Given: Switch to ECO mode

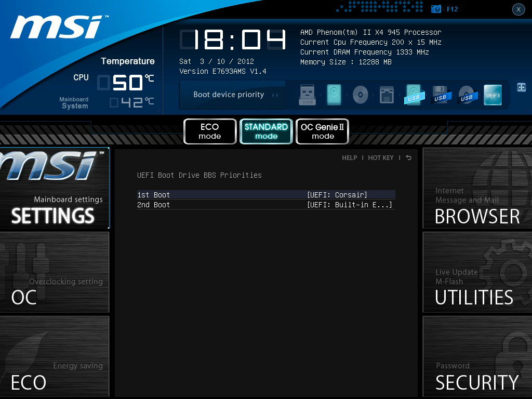Looking at the screenshot, I should 210,131.
